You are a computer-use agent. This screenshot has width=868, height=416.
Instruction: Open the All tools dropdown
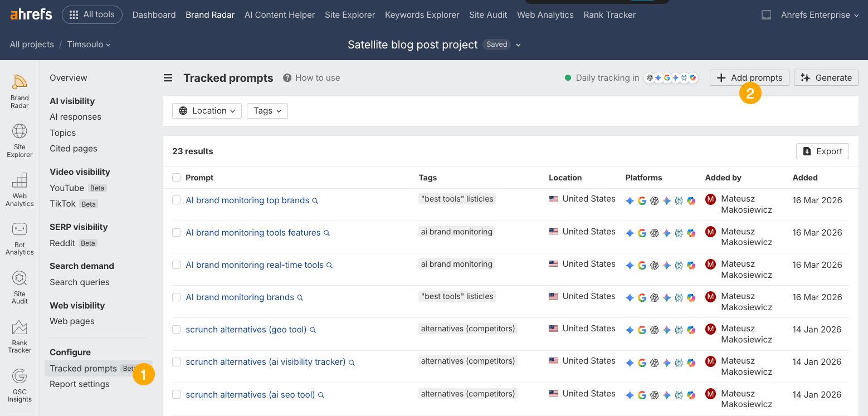point(92,15)
